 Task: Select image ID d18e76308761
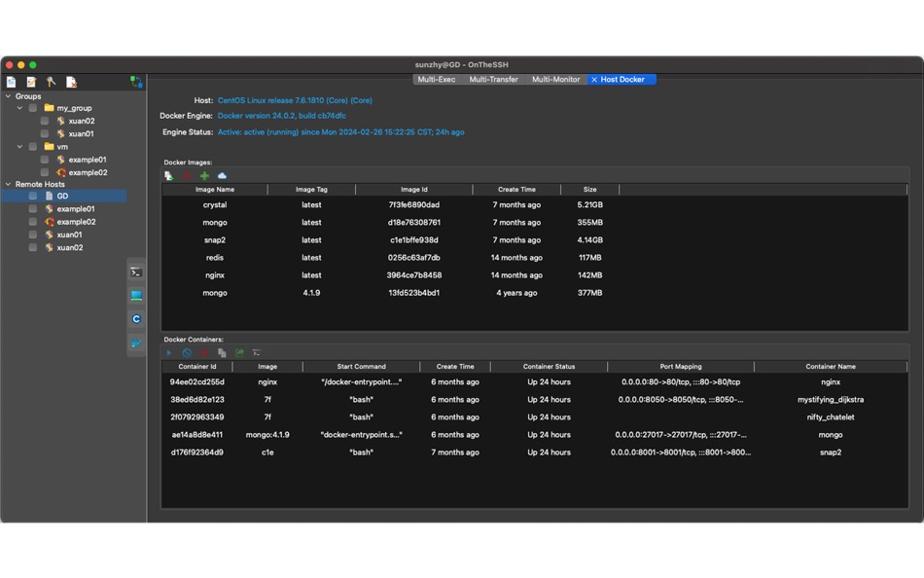(x=413, y=223)
